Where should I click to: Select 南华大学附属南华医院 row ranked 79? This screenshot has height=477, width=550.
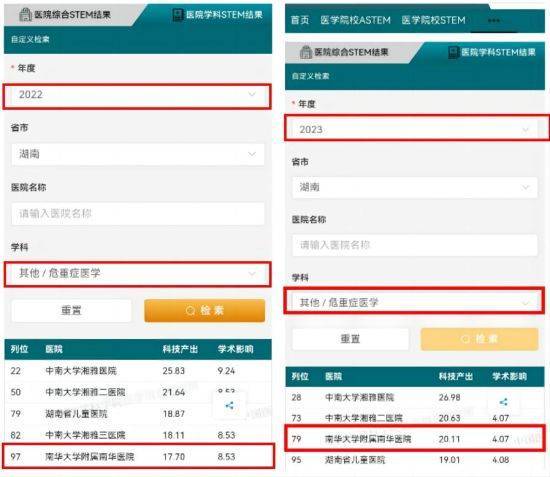(x=415, y=438)
